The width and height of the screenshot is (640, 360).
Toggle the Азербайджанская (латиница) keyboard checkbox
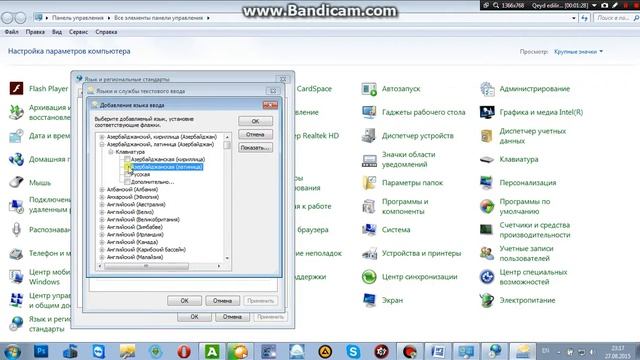point(127,167)
